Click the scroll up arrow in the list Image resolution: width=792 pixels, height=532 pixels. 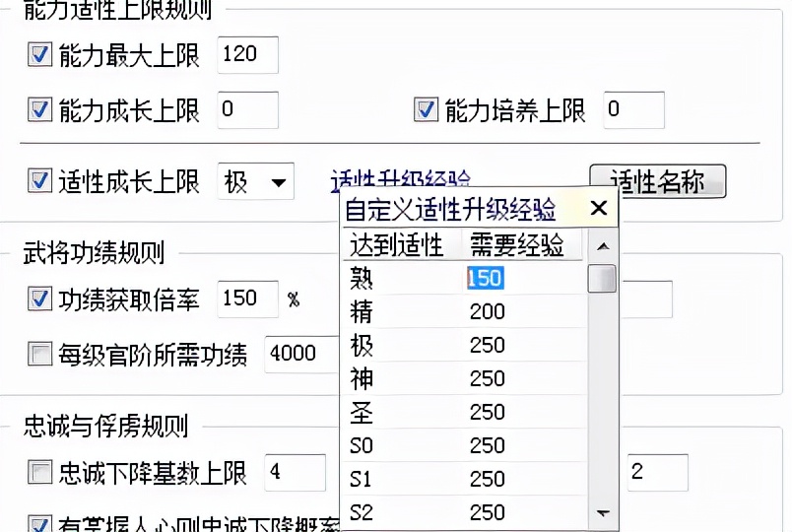[603, 246]
